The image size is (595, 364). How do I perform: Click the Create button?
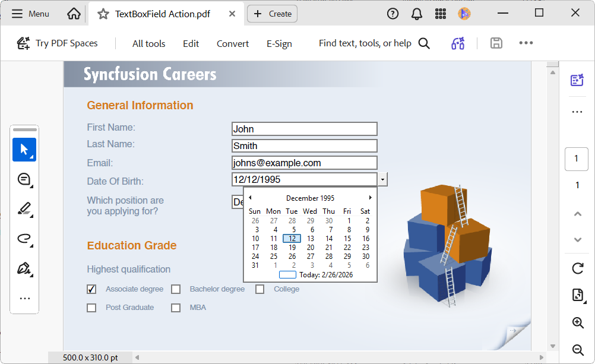click(x=272, y=13)
